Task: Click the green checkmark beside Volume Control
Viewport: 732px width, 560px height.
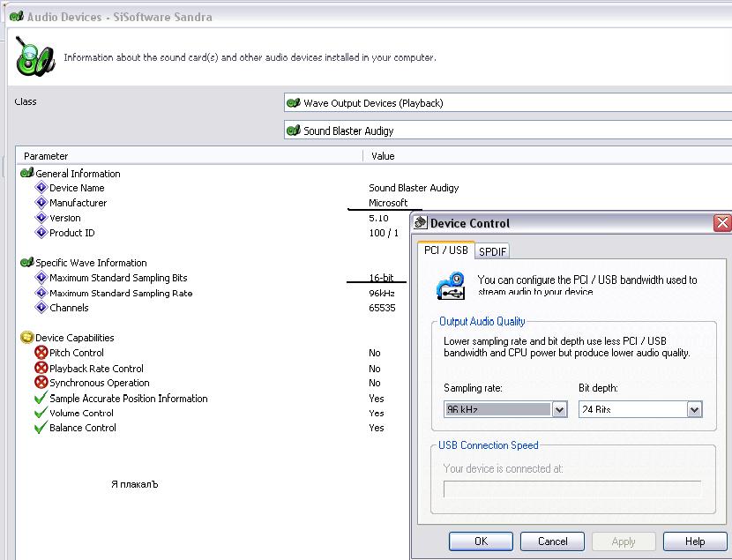Action: (41, 413)
